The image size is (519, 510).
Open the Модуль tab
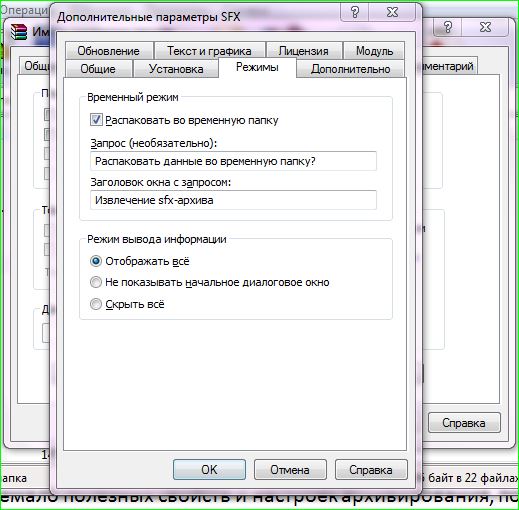(374, 51)
